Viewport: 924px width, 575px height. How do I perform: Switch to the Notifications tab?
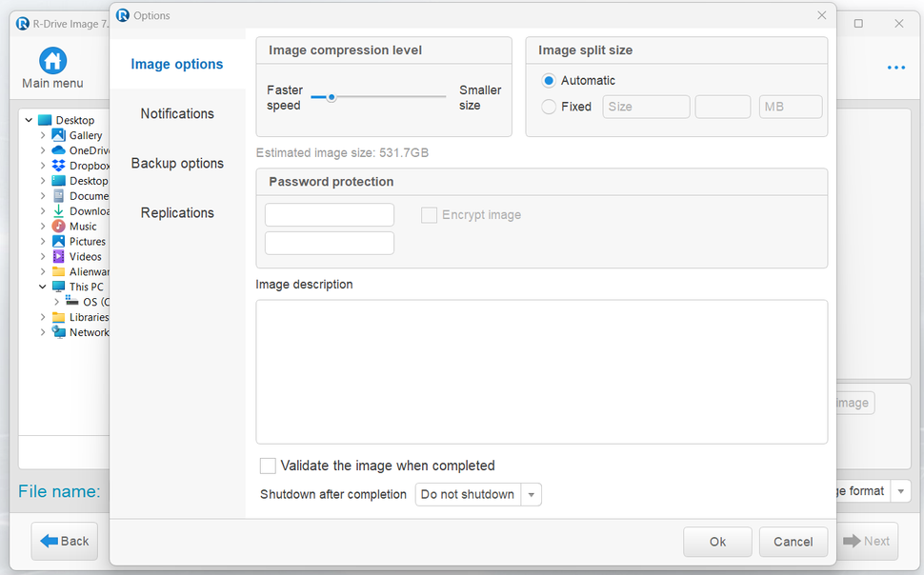pos(177,114)
